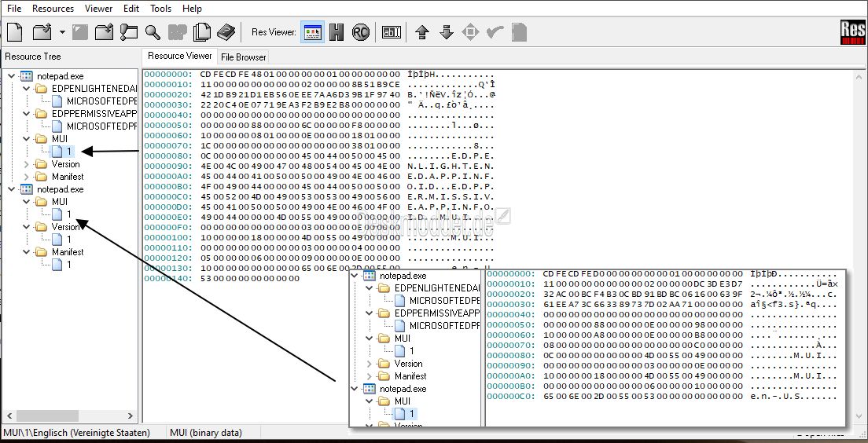Click the Find magnifying glass toolbar icon
The width and height of the screenshot is (868, 443).
tap(153, 32)
